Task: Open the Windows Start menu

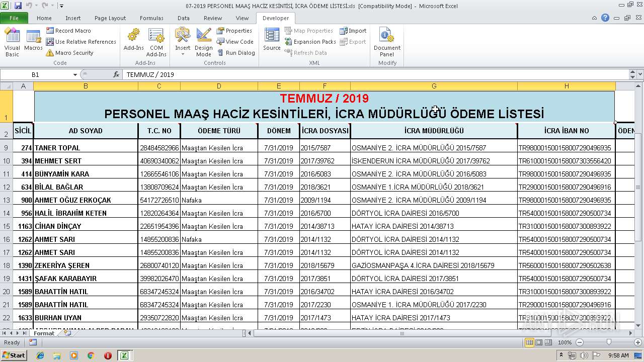Action: (14, 355)
